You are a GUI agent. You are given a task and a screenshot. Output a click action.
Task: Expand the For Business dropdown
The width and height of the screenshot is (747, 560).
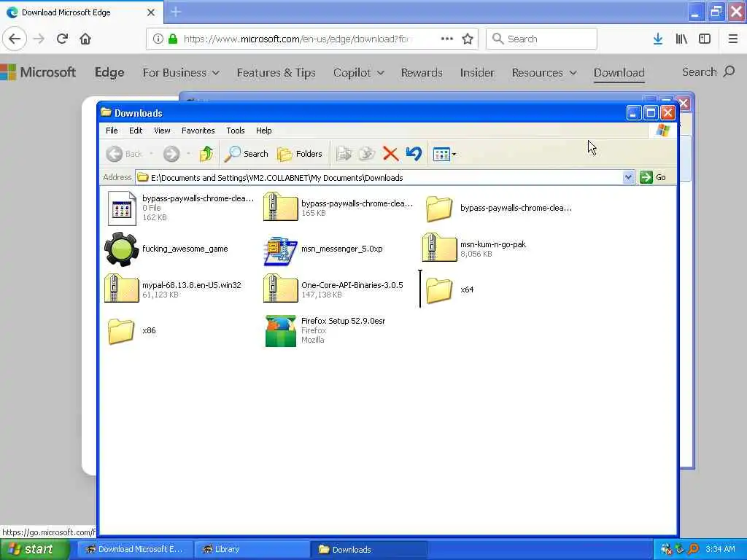coord(181,72)
